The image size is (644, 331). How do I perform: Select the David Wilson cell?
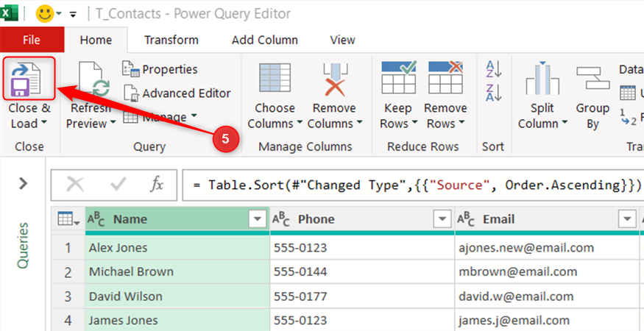[177, 296]
